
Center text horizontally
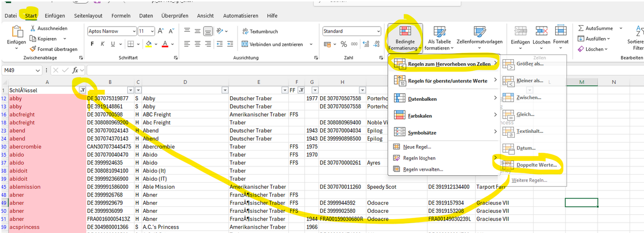(198, 44)
